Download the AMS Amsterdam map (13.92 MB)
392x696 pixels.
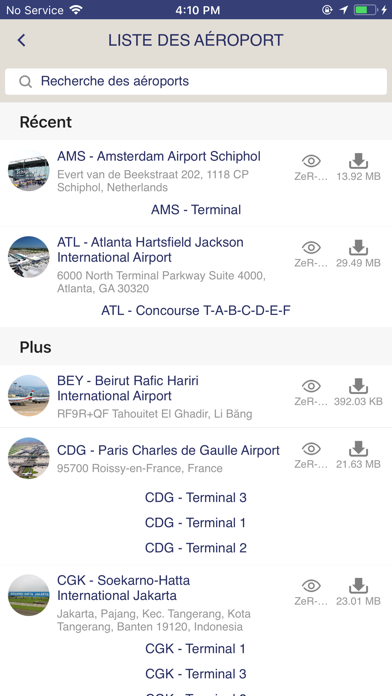coord(358,161)
